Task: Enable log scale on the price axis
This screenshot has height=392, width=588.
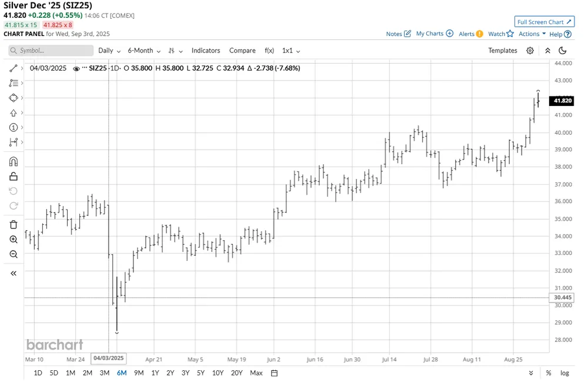Action: point(566,373)
